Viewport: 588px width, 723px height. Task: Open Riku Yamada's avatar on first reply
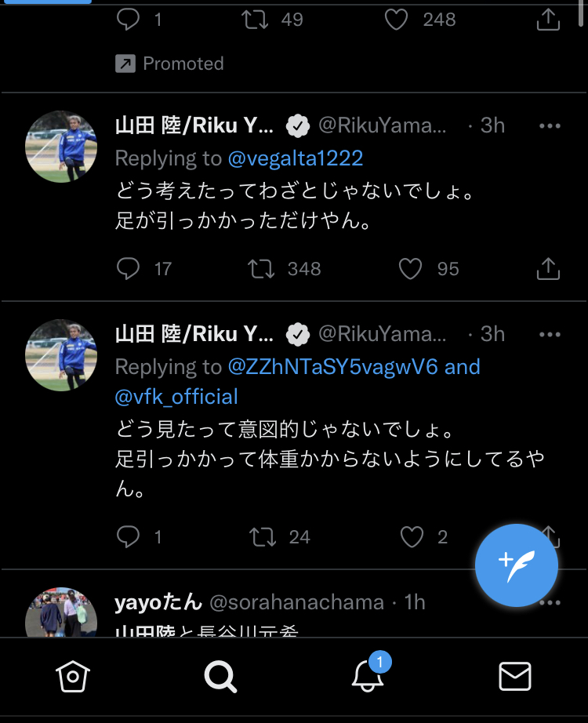coord(61,147)
